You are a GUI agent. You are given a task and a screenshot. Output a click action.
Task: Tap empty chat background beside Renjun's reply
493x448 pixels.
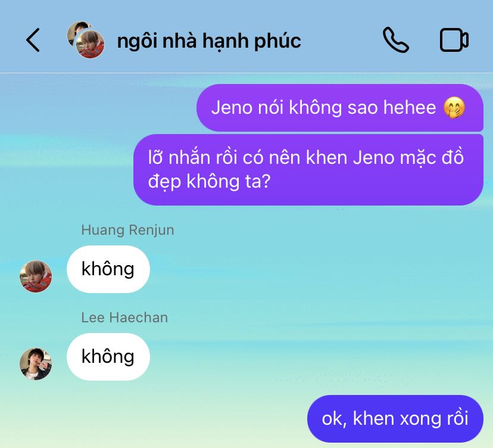pos(314,269)
